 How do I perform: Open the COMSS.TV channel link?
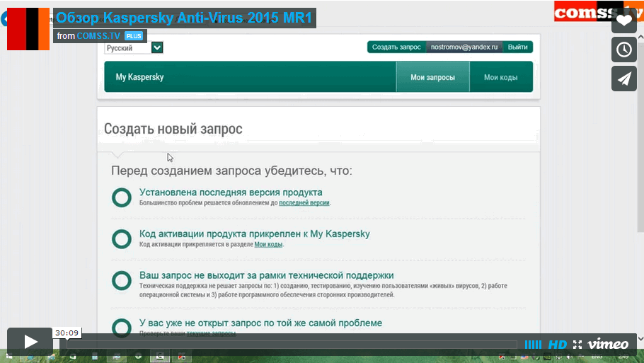[x=98, y=35]
